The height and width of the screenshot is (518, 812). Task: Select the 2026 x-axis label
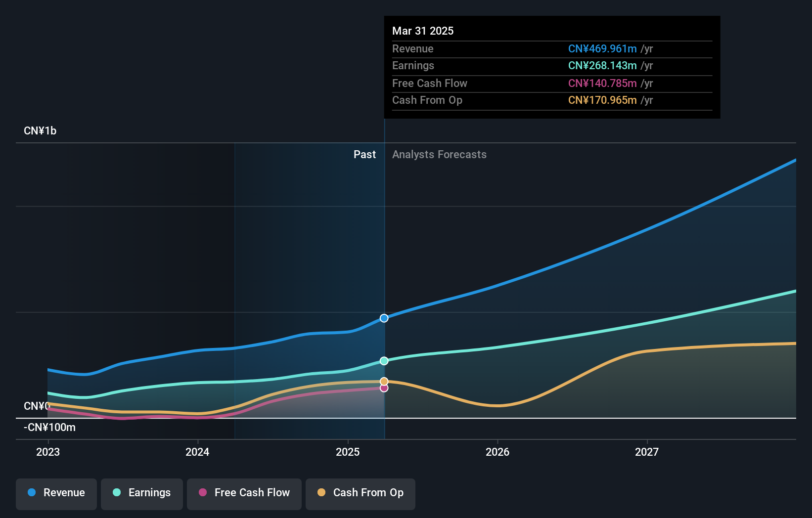[497, 452]
